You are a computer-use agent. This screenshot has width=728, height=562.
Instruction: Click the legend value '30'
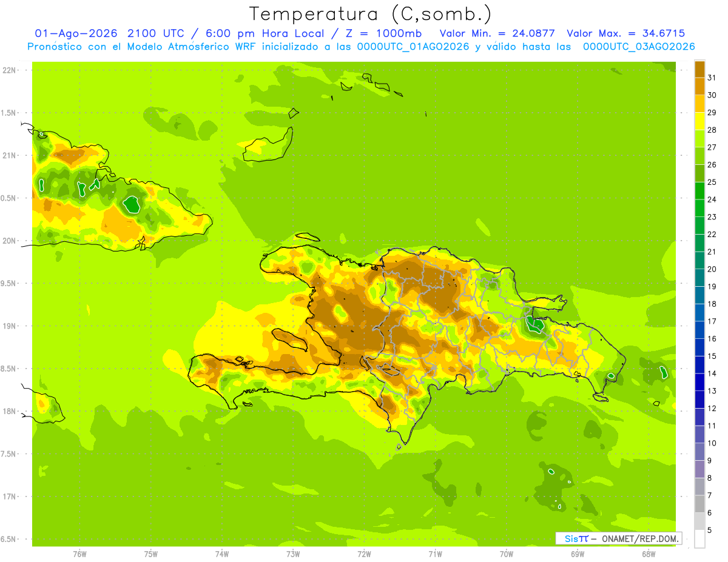pos(712,95)
